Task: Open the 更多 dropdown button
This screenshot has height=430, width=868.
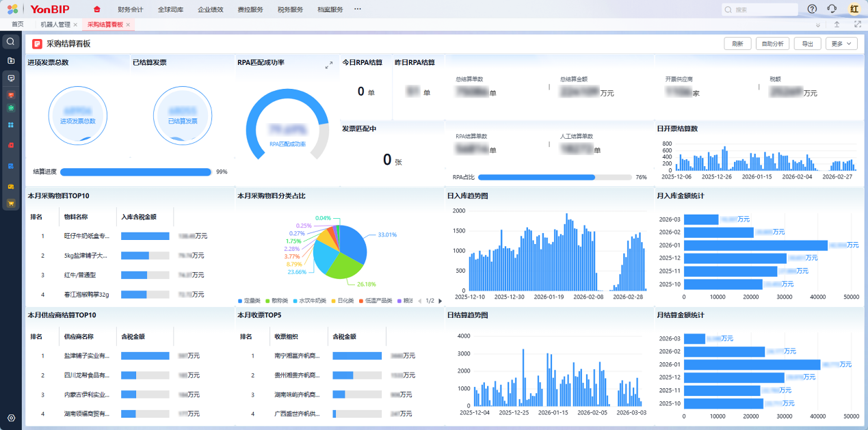Action: [841, 44]
